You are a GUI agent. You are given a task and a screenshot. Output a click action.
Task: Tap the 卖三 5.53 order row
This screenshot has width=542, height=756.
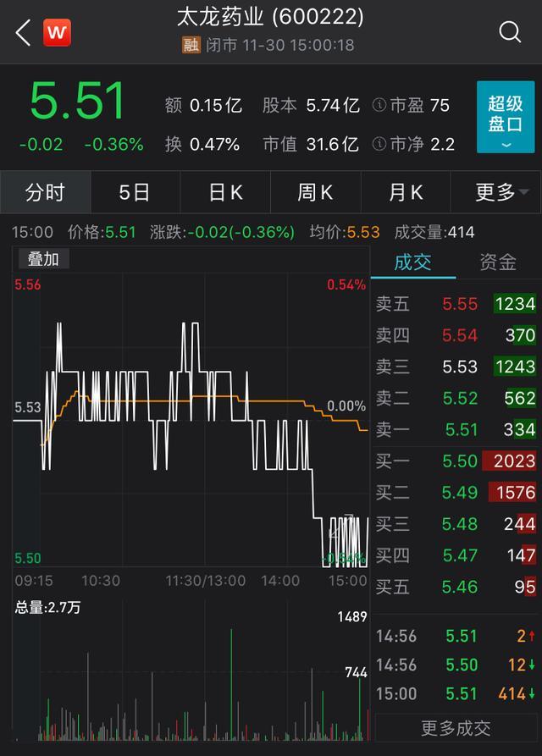(456, 367)
